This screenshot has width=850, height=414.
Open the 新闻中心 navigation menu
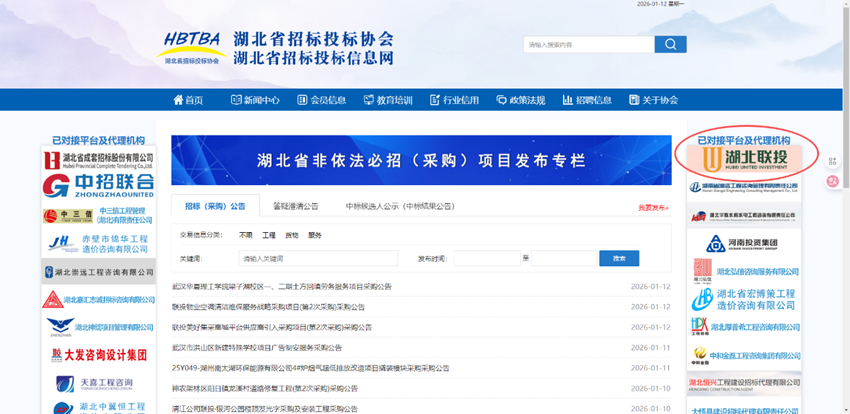point(254,100)
